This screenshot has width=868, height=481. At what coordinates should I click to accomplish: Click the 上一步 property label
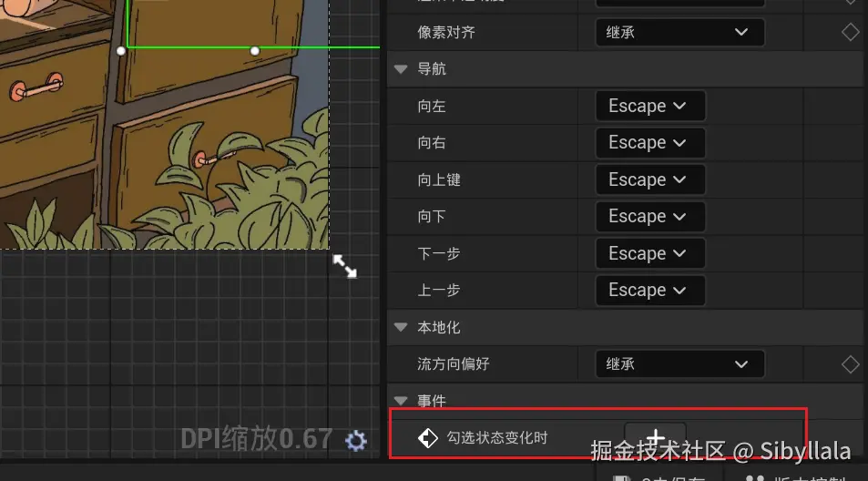point(439,290)
